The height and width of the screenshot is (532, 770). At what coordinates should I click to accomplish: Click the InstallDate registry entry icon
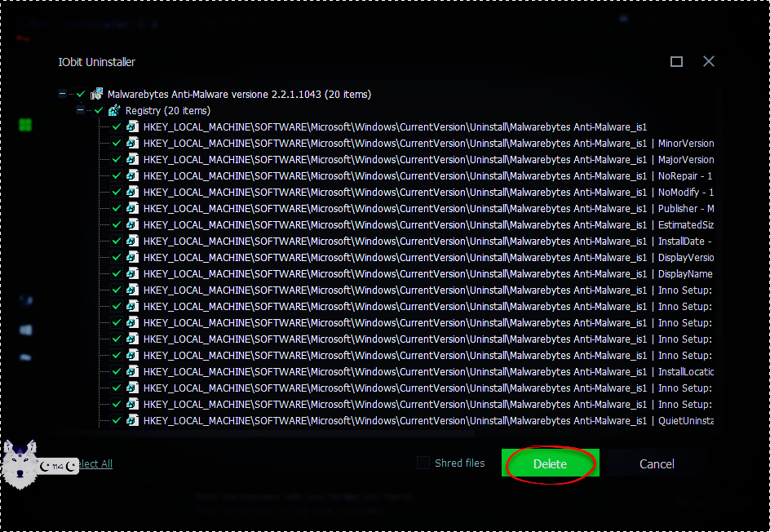pyautogui.click(x=132, y=241)
